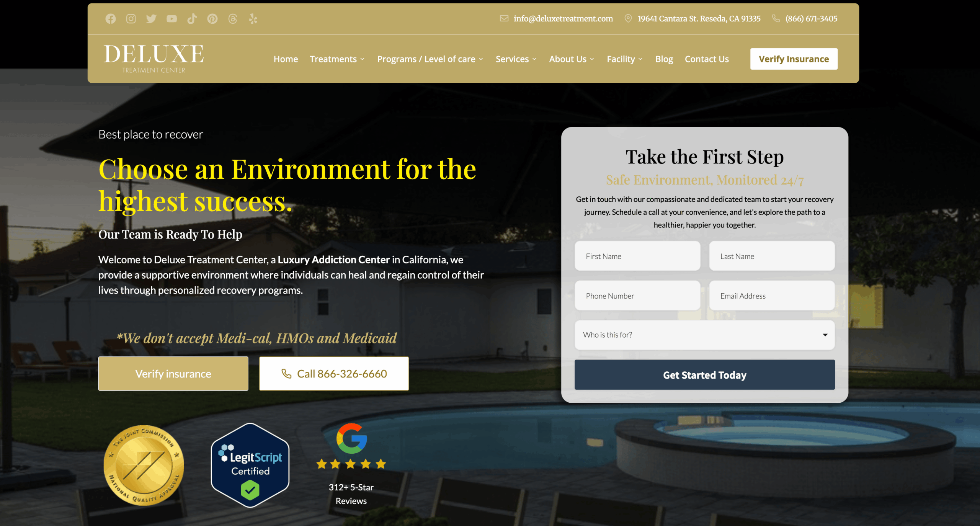This screenshot has height=526, width=980.
Task: Click the YouTube icon
Action: tap(171, 19)
